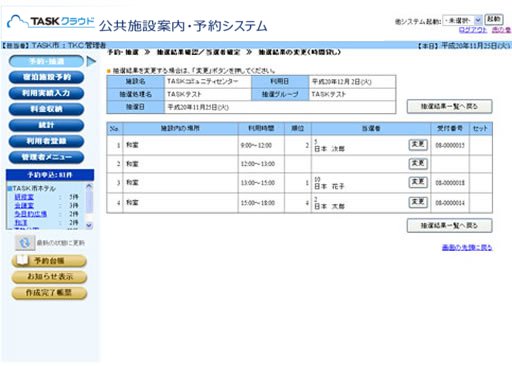Open the 他システム起動 dropdown

(x=462, y=20)
